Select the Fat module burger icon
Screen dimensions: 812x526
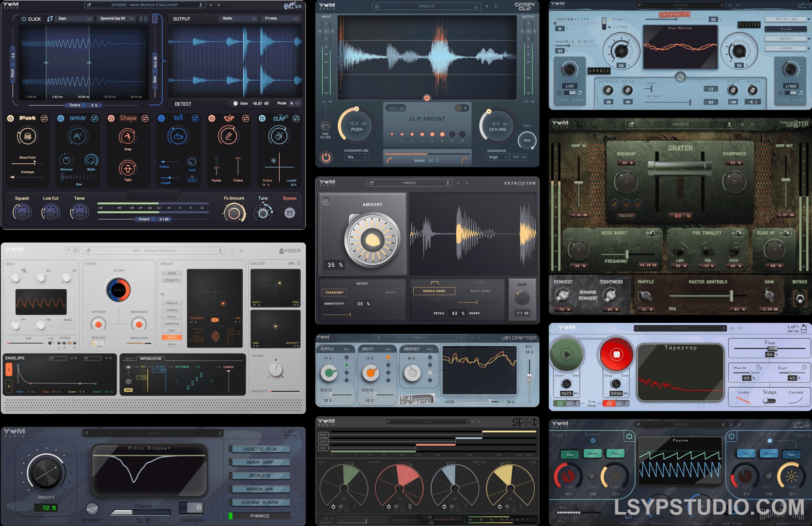[28, 136]
